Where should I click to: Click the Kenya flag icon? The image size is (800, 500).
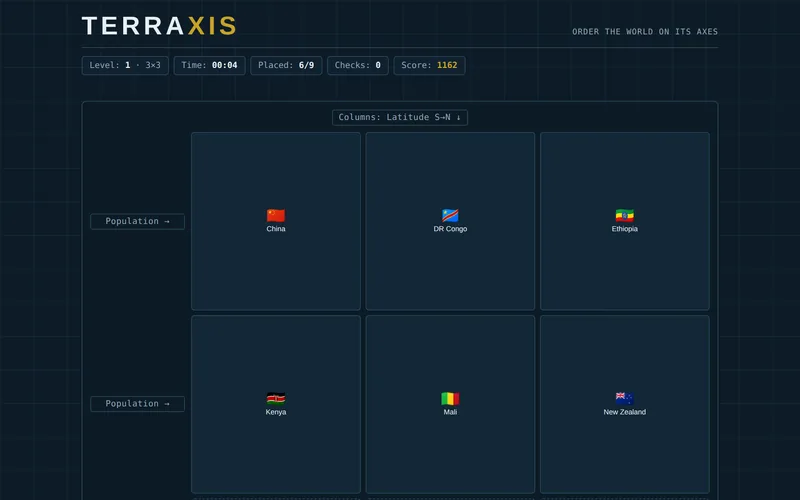click(x=276, y=398)
